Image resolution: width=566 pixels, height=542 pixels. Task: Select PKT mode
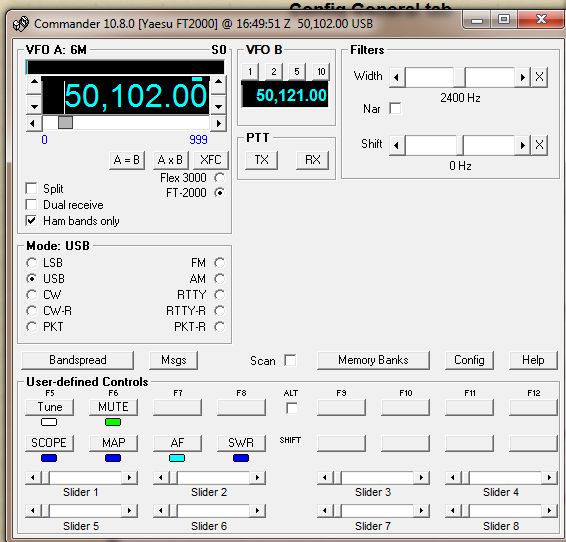point(31,327)
